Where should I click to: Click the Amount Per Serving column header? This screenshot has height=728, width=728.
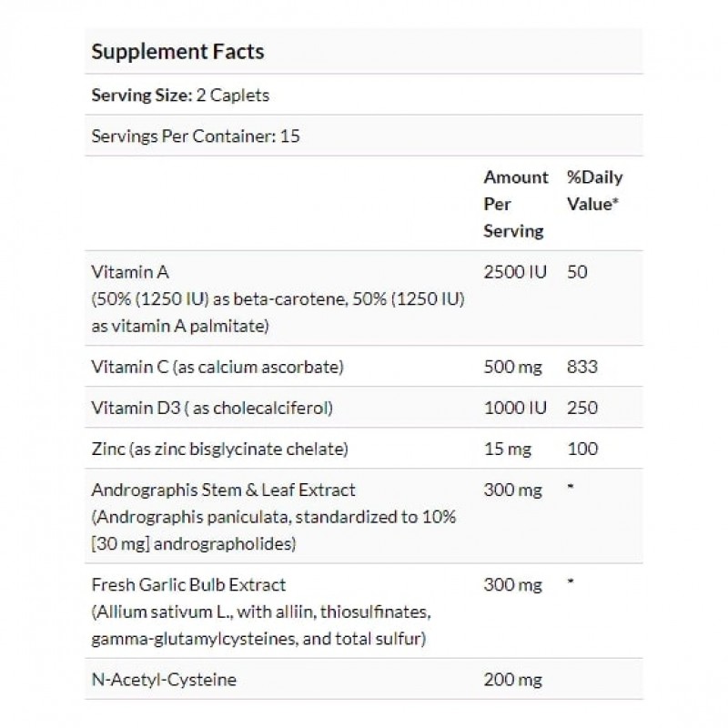coord(515,204)
